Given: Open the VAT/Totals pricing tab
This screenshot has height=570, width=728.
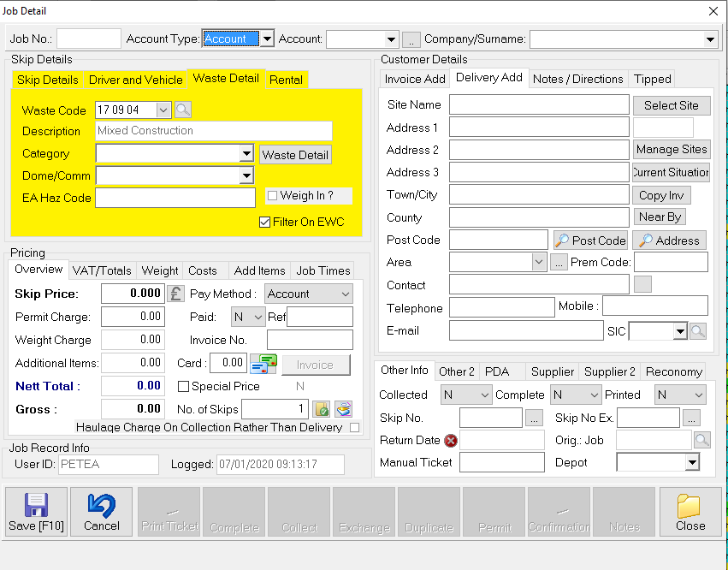Looking at the screenshot, I should pyautogui.click(x=102, y=270).
